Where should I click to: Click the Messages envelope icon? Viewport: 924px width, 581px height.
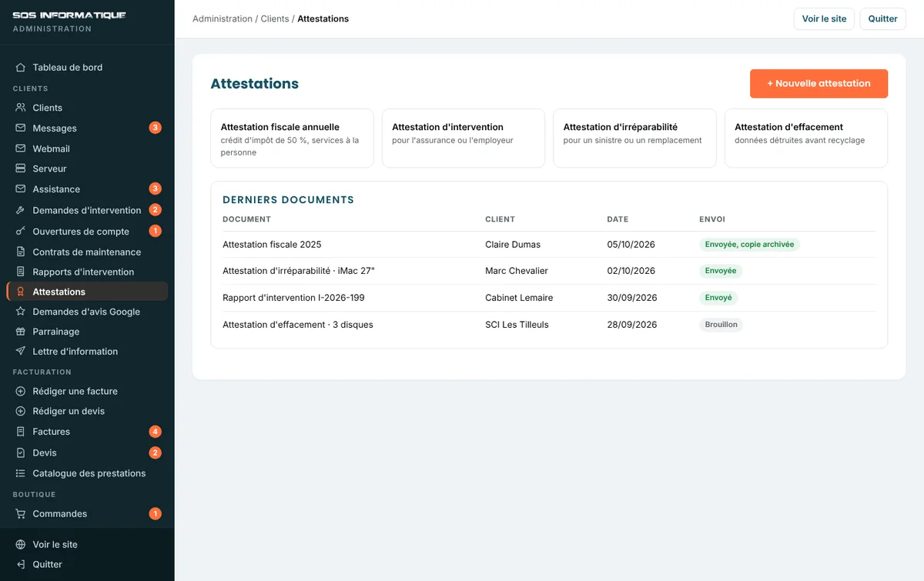coord(21,128)
